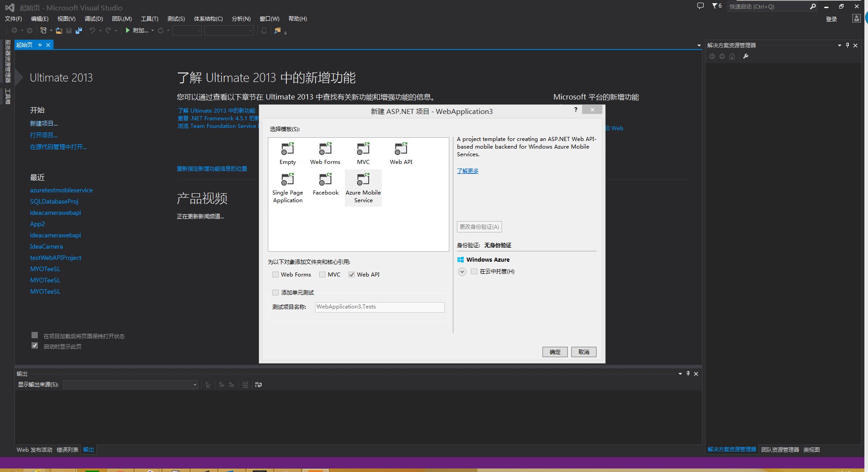Check the Web Forms references checkbox
868x472 pixels.
coord(276,275)
